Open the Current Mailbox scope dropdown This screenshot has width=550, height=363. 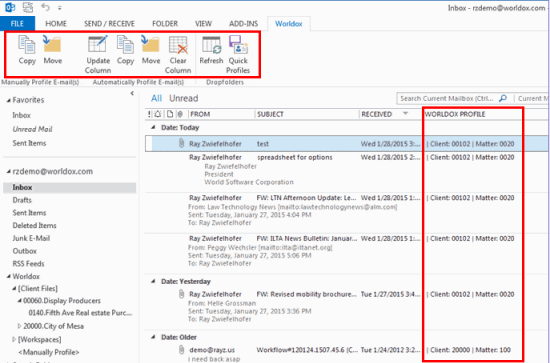tap(532, 99)
